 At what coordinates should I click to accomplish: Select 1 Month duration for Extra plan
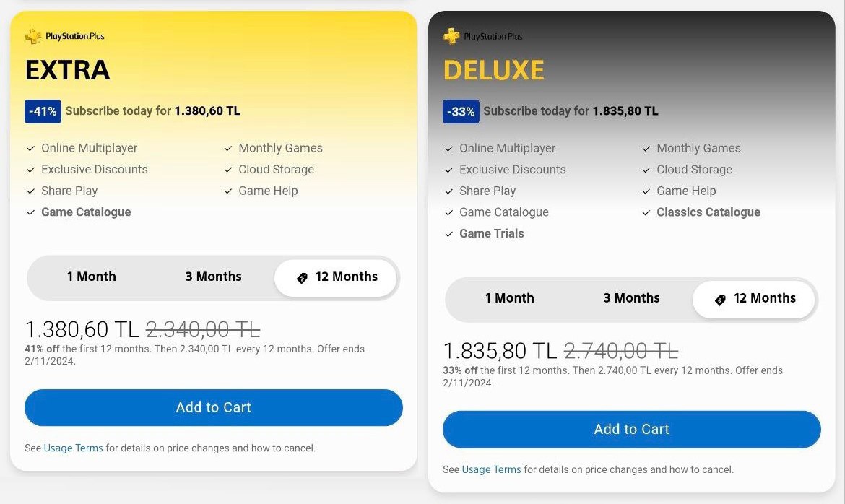pos(91,277)
